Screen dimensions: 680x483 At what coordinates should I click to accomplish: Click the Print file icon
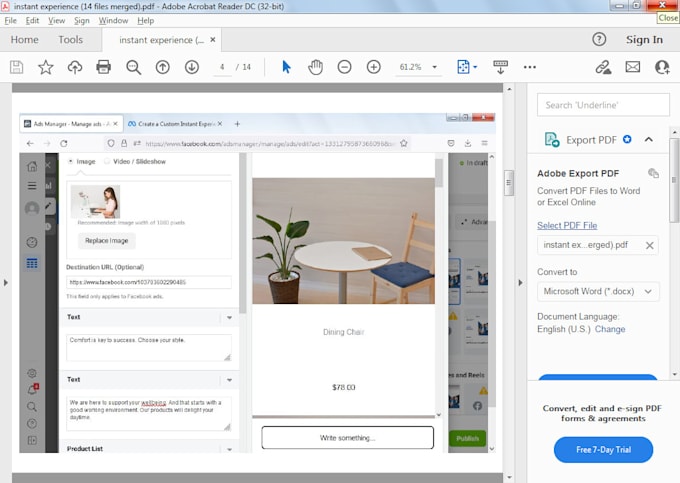tap(103, 67)
